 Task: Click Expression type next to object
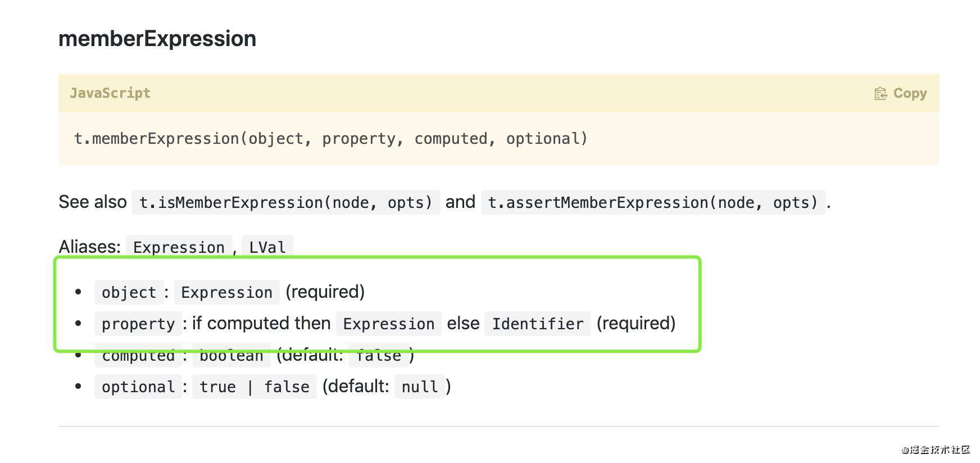pyautogui.click(x=226, y=292)
